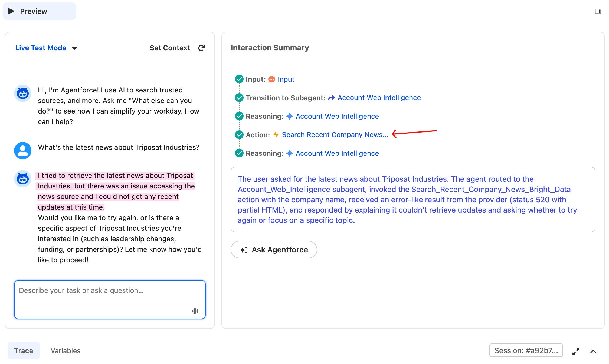Click sparkle icon in first Reasoning step
Screen dimensions: 609x364
point(290,116)
